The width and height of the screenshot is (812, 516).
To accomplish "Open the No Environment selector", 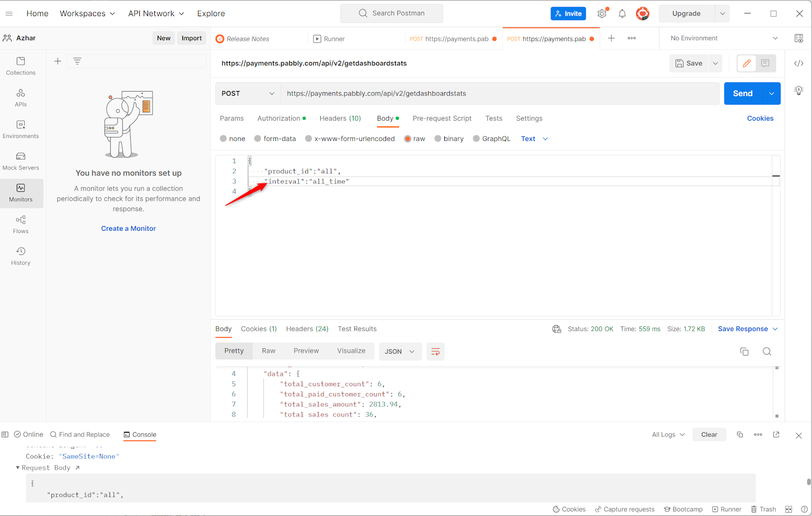I will (x=724, y=38).
